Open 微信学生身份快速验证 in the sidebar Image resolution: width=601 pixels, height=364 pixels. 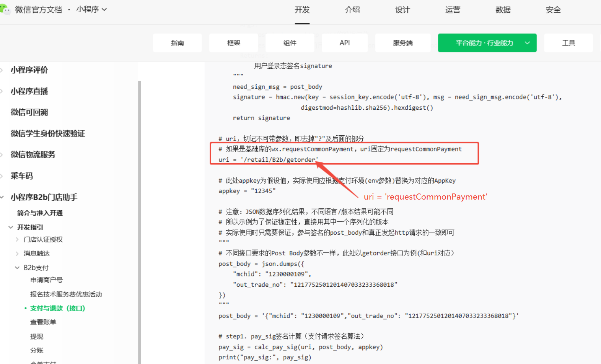(48, 133)
